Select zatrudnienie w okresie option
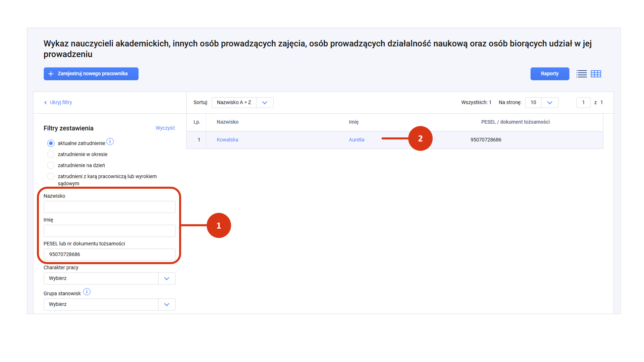This screenshot has width=644, height=362. pyautogui.click(x=51, y=155)
